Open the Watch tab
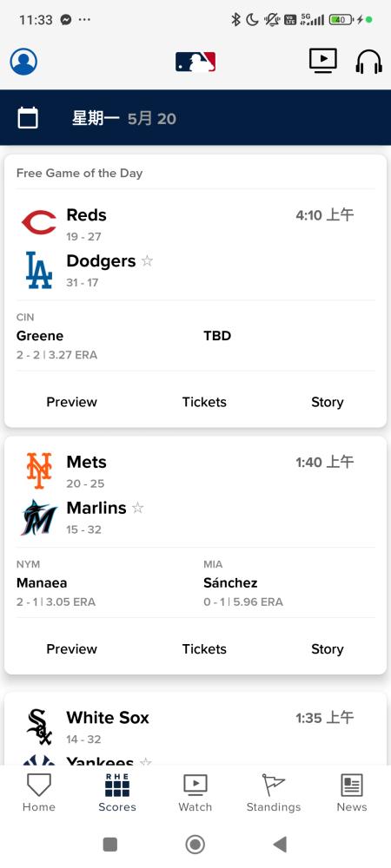 click(x=195, y=792)
